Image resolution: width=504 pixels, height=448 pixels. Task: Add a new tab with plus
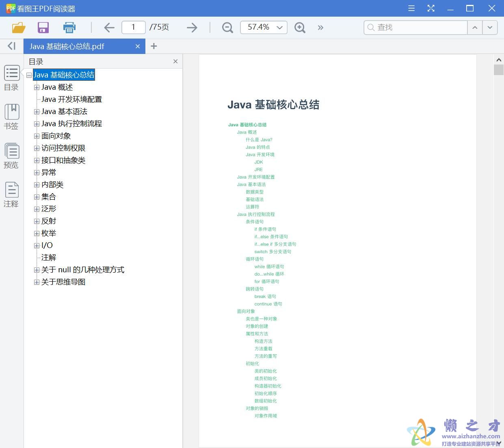pos(154,46)
